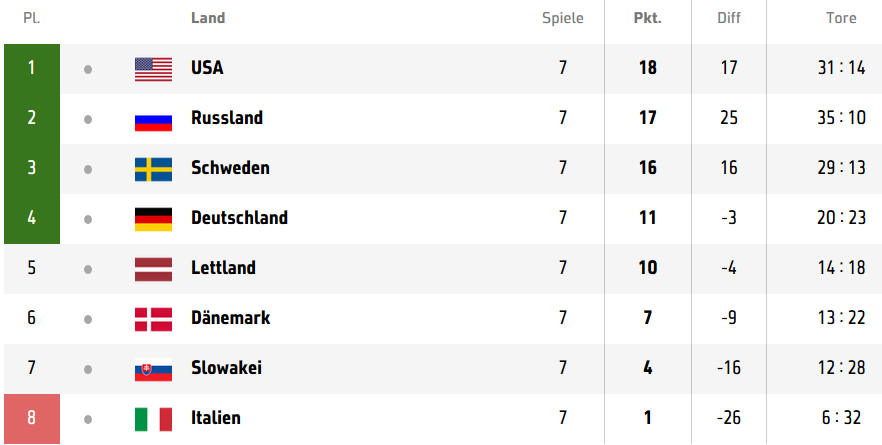Click the Italien flag icon
This screenshot has width=882, height=445.
pos(153,420)
